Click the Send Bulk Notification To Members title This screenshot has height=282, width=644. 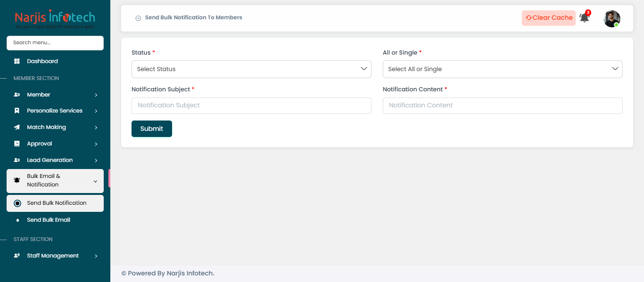coord(194,17)
